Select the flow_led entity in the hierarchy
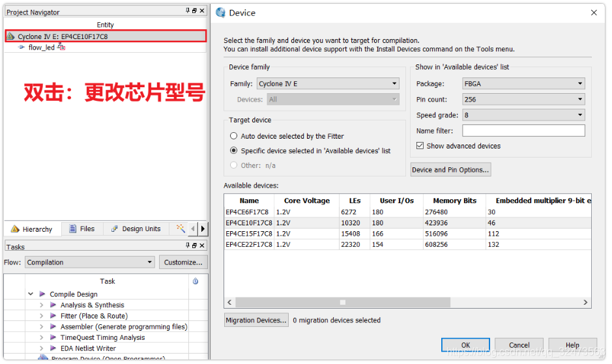Image resolution: width=612 pixels, height=364 pixels. point(41,47)
